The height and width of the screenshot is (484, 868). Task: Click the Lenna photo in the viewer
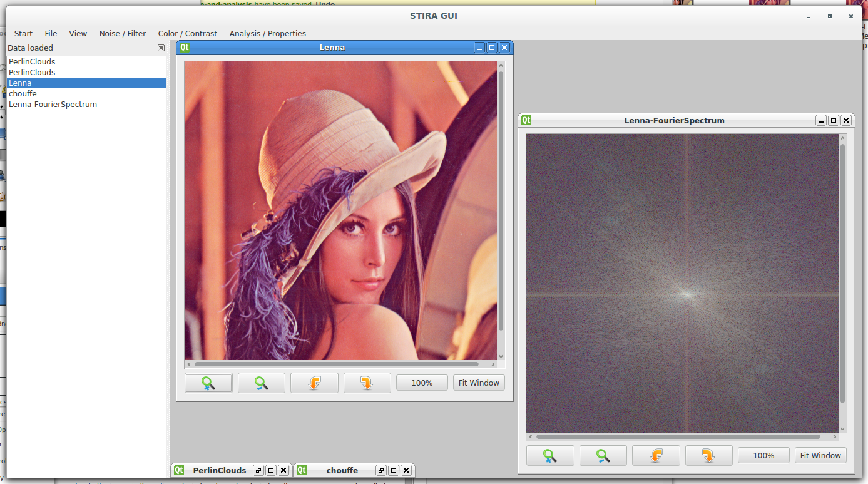(x=340, y=210)
